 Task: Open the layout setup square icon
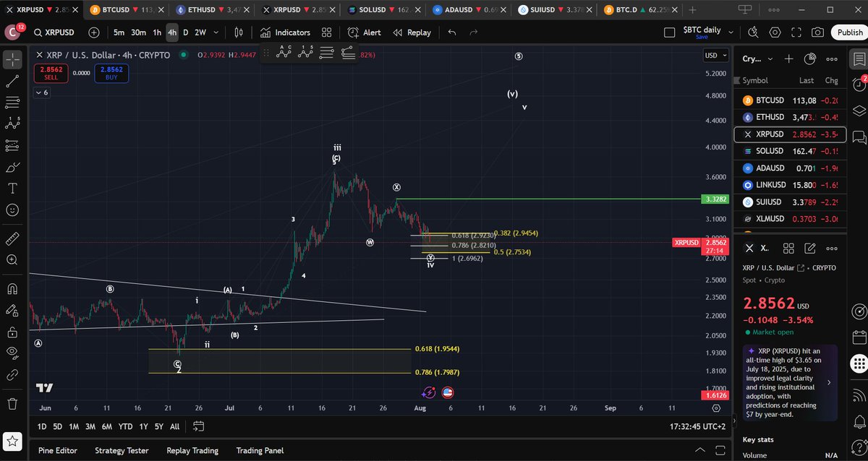[x=670, y=33]
